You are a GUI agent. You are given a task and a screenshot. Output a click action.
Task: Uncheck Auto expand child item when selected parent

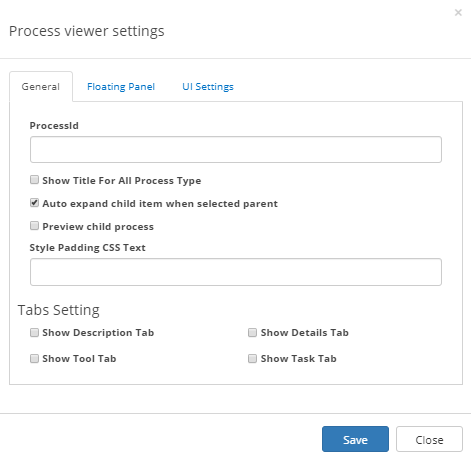[34, 203]
